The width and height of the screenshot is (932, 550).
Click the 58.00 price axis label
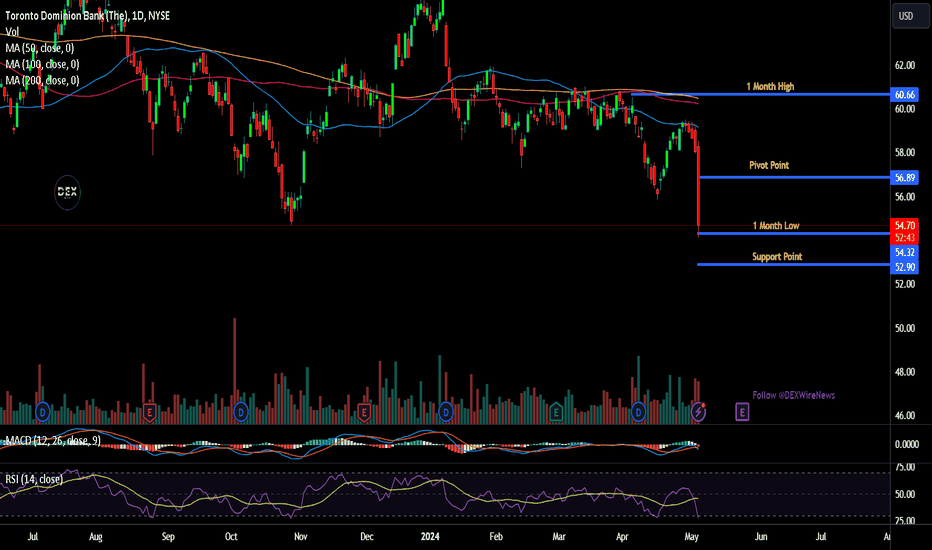[x=905, y=153]
